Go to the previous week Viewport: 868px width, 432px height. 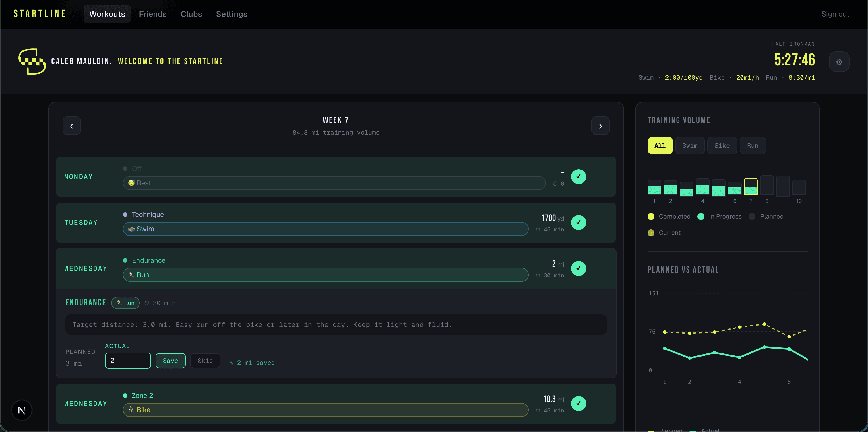pos(72,126)
